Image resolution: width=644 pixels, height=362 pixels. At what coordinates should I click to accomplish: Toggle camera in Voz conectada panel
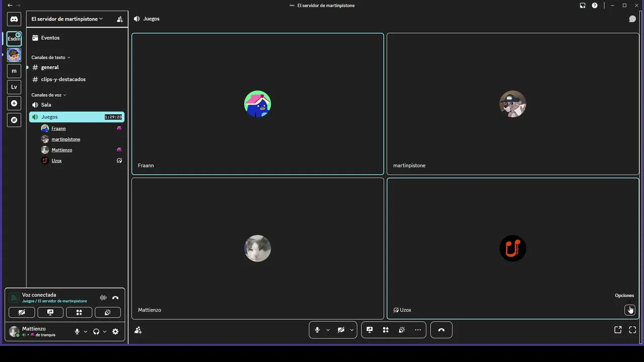pos(22,312)
